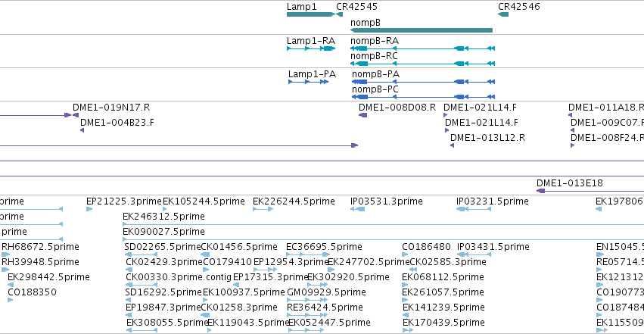This screenshot has width=644, height=334.
Task: Open the CK00330.3prime.contig feature
Action: [142, 285]
